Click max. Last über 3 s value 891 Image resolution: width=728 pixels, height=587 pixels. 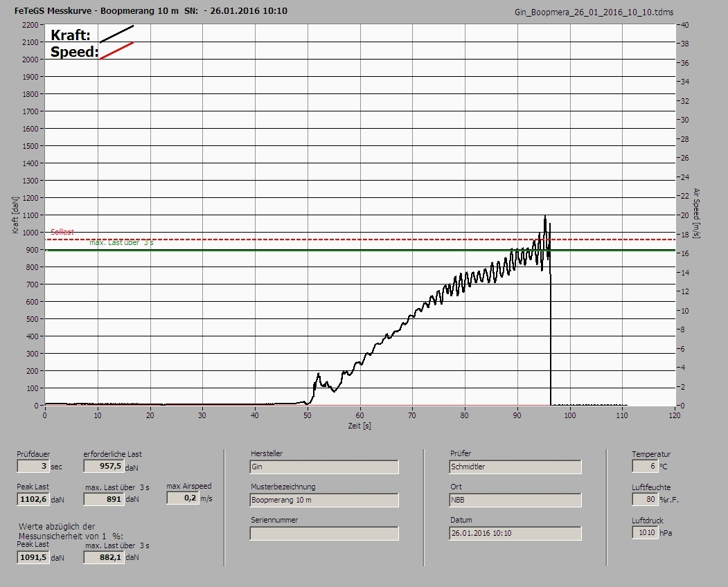pyautogui.click(x=103, y=499)
